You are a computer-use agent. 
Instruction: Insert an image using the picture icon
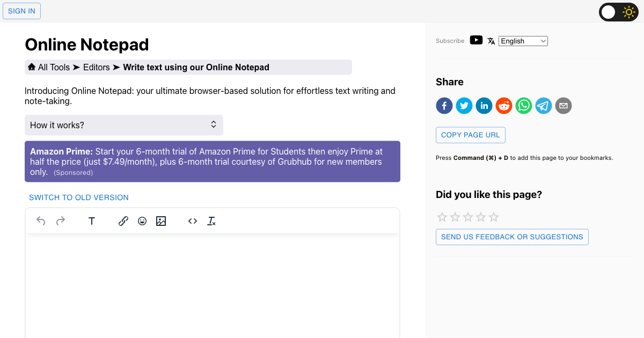click(x=161, y=221)
